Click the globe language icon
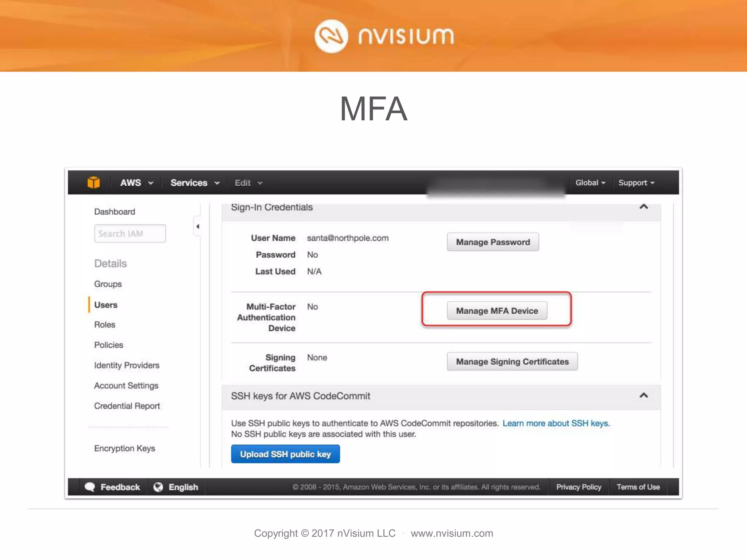 pos(158,487)
